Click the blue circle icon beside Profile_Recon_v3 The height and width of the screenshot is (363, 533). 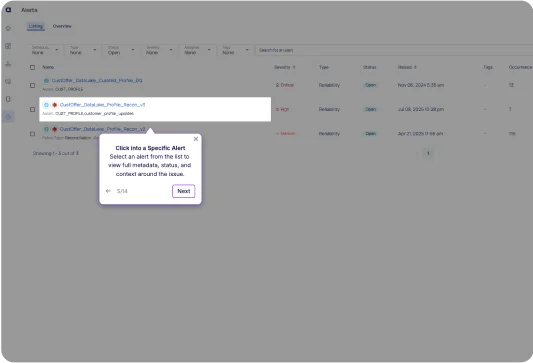click(x=46, y=105)
